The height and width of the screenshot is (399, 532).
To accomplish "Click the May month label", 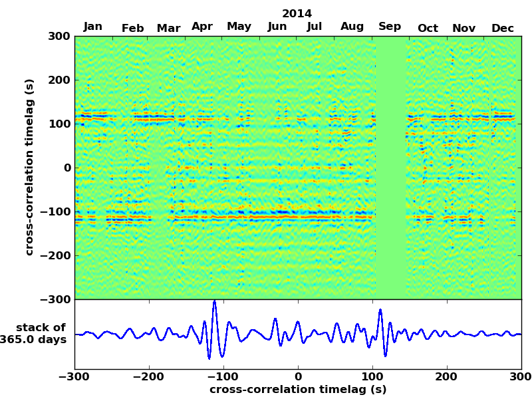I will tap(239, 27).
